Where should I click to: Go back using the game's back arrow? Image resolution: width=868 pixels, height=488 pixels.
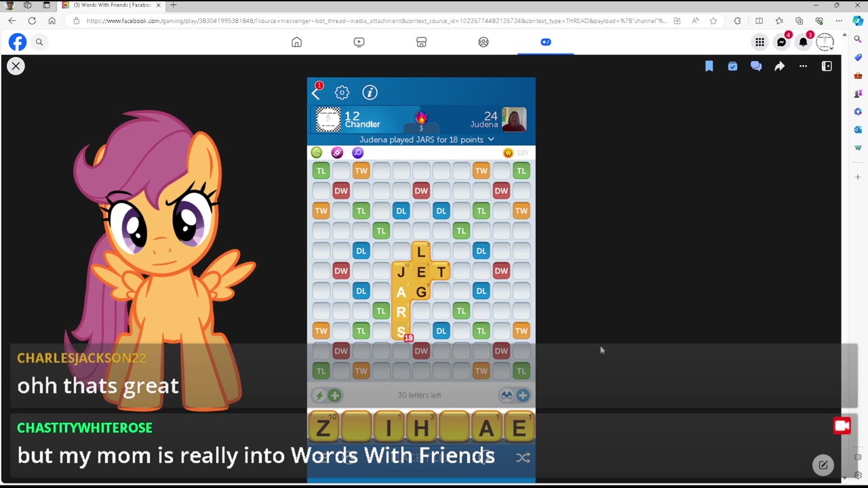pos(315,93)
